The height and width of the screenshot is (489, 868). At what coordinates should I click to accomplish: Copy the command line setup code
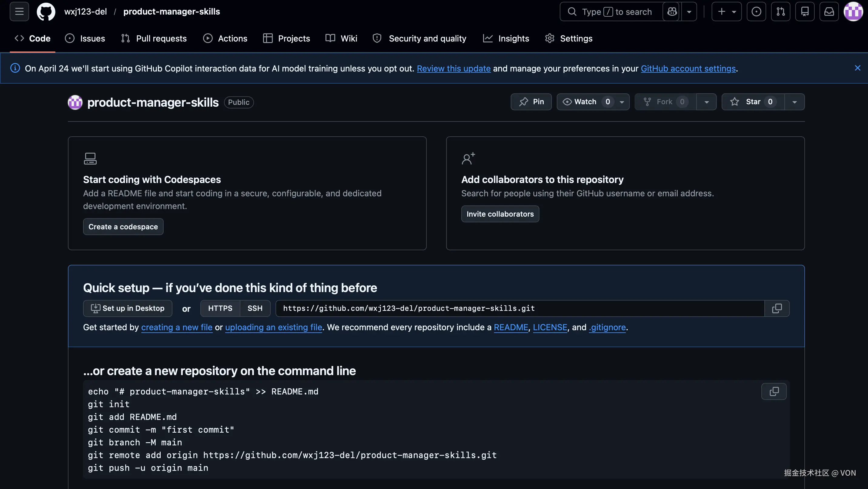(774, 391)
